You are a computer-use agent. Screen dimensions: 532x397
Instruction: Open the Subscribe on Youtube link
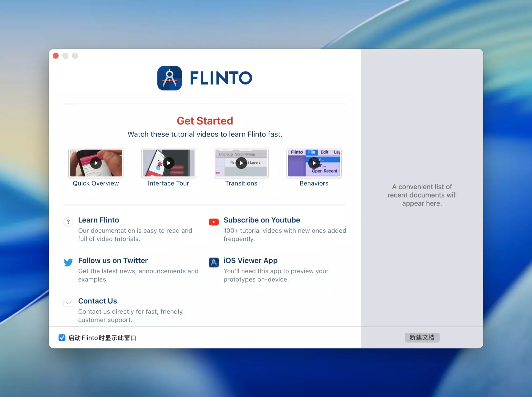(262, 220)
